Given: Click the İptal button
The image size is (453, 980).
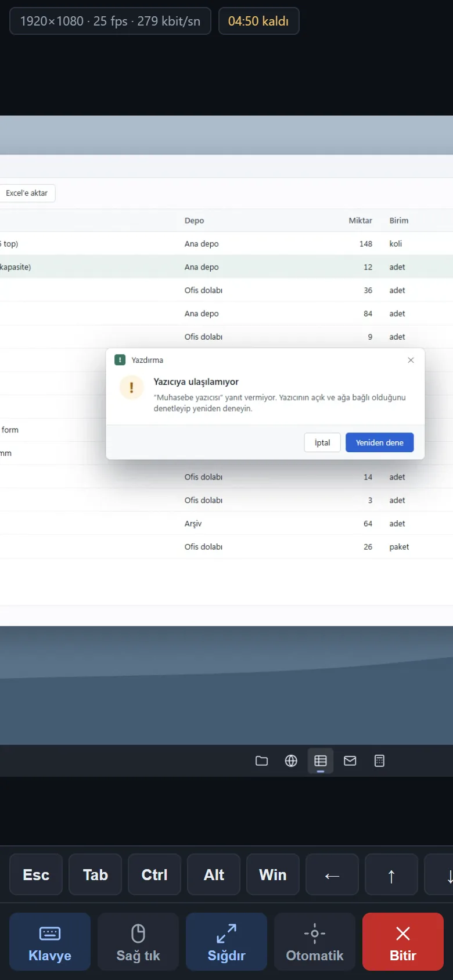Looking at the screenshot, I should tap(322, 442).
